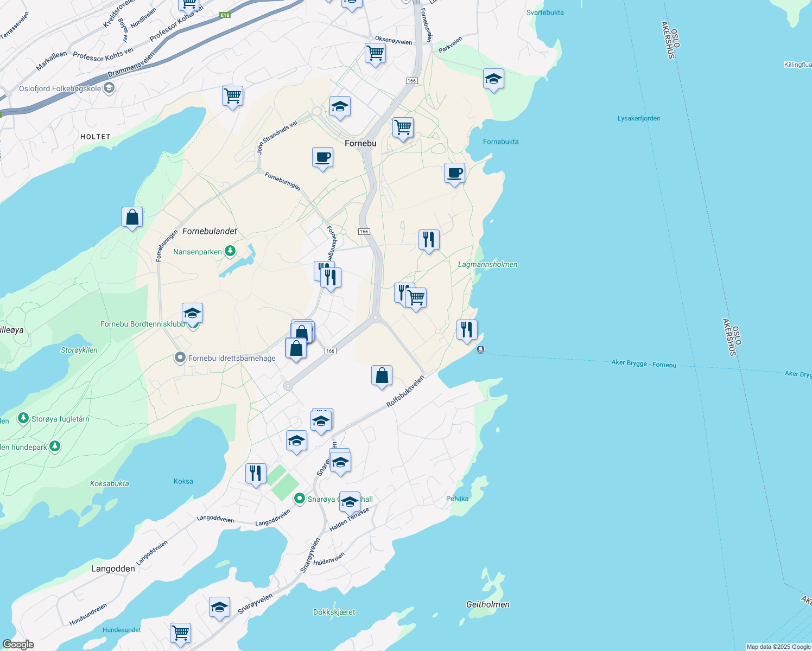Click the tree icon at Nansenparken

(x=230, y=250)
